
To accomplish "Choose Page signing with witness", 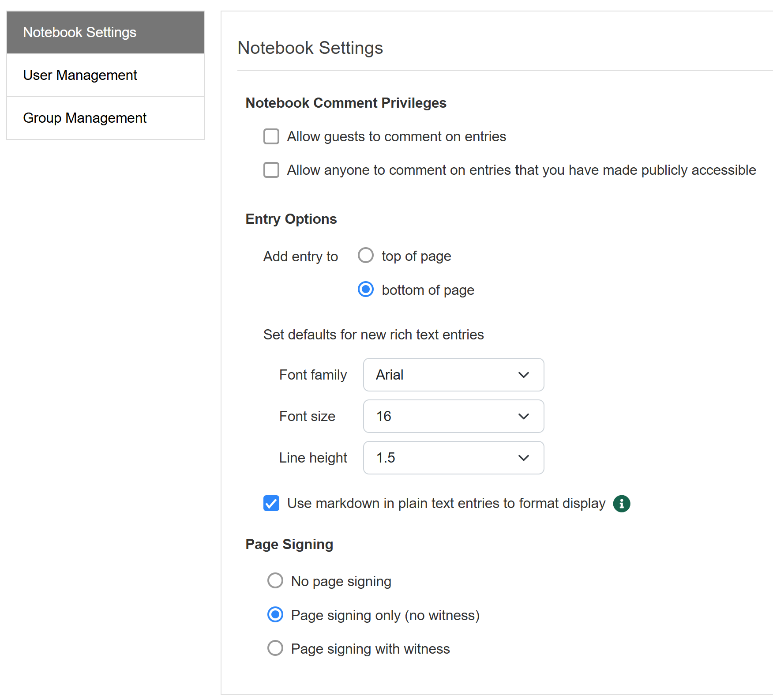I will click(x=275, y=648).
